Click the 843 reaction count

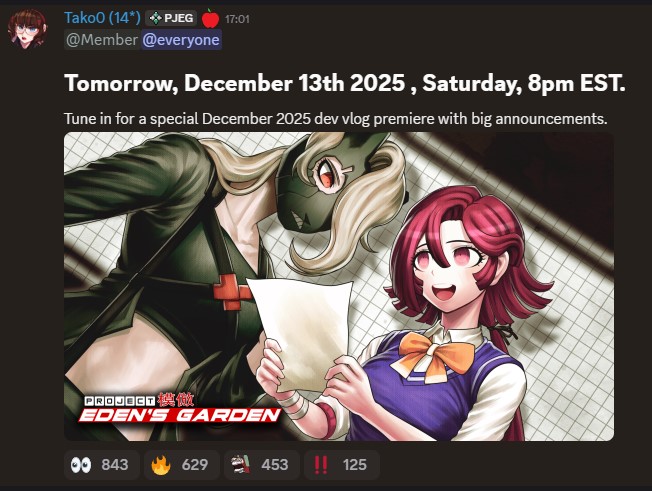115,465
